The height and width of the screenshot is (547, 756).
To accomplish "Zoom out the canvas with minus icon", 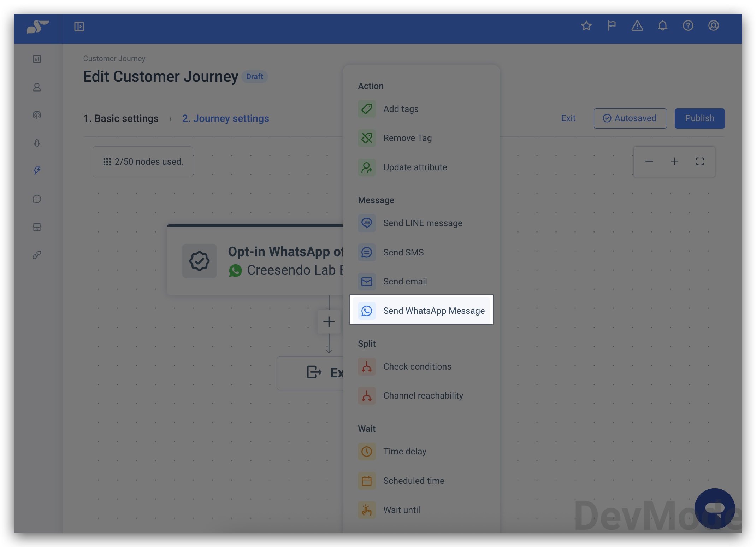I will pyautogui.click(x=649, y=161).
